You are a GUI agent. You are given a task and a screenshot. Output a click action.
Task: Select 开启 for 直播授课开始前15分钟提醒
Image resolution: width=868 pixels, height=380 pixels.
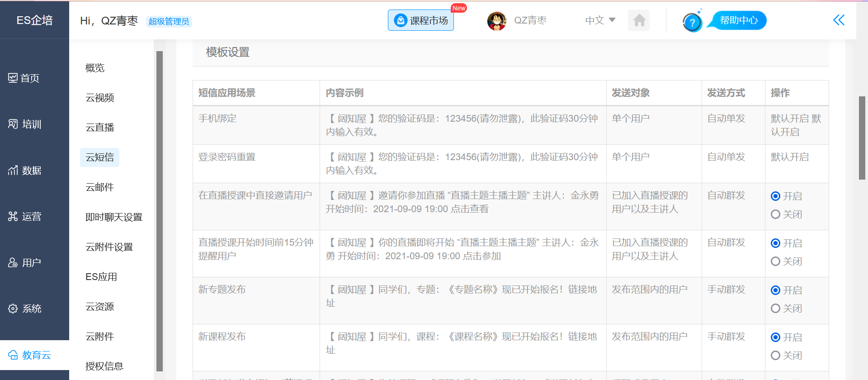click(775, 243)
